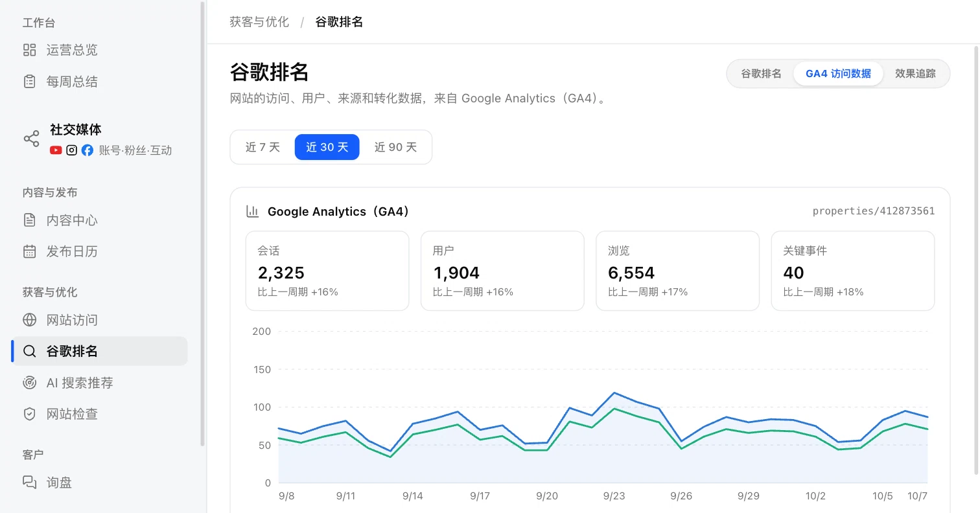Click the 网站访问 globe icon
Screen dimensions: 980x513
(x=29, y=320)
